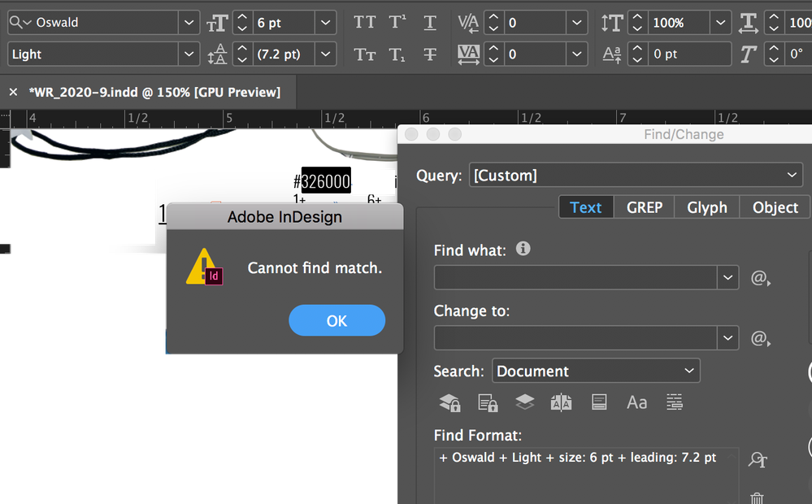Viewport: 812px width, 504px height.
Task: Click the Find what text field
Action: 575,278
